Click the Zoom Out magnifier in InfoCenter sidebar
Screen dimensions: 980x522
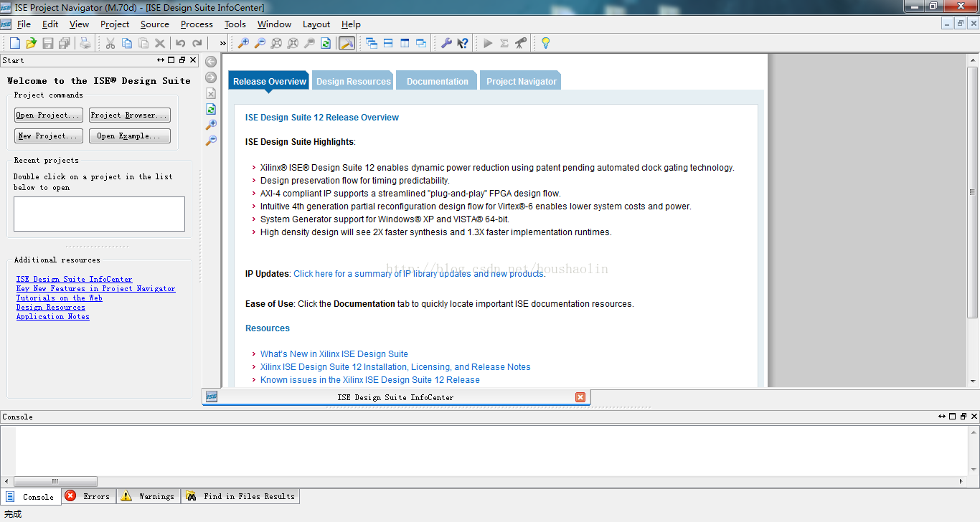point(211,141)
